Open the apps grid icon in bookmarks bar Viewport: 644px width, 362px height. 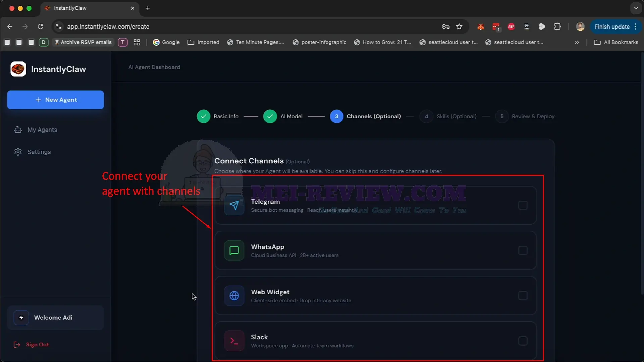pyautogui.click(x=137, y=42)
